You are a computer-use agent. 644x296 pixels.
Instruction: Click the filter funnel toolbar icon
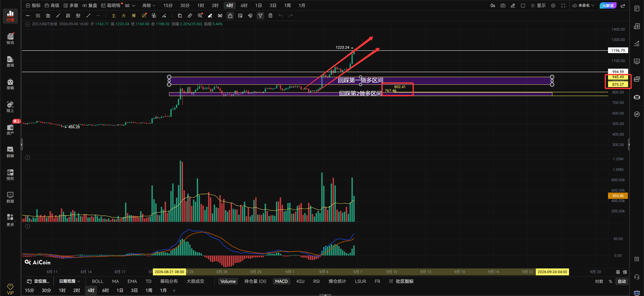click(x=260, y=16)
